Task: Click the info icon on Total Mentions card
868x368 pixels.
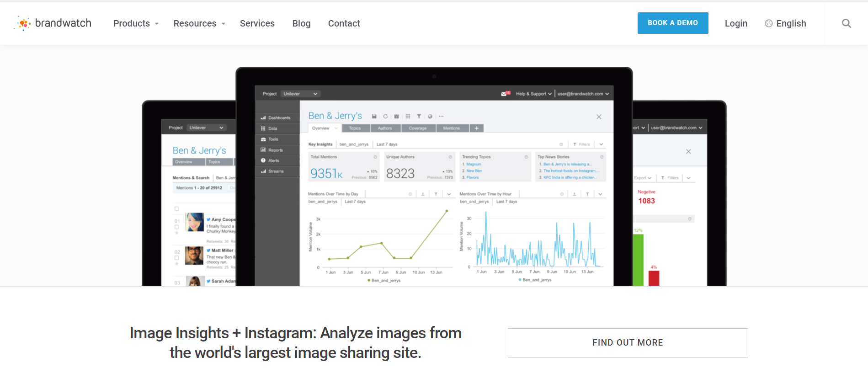Action: point(375,157)
